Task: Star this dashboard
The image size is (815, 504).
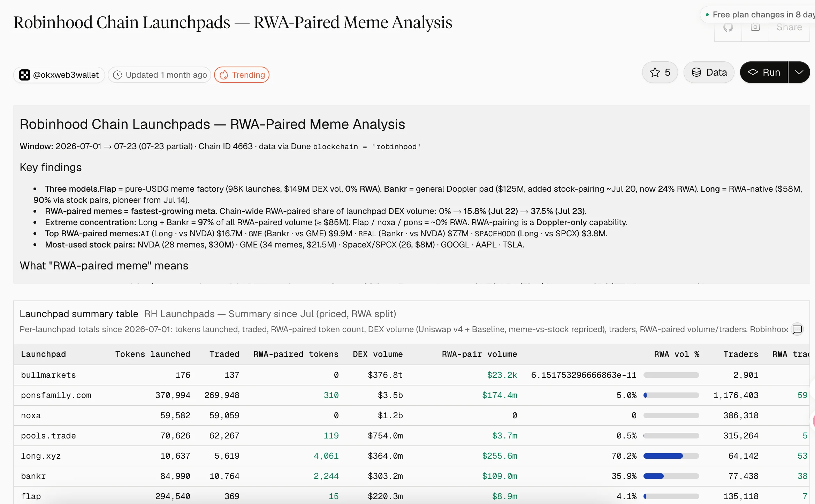Action: (x=660, y=72)
